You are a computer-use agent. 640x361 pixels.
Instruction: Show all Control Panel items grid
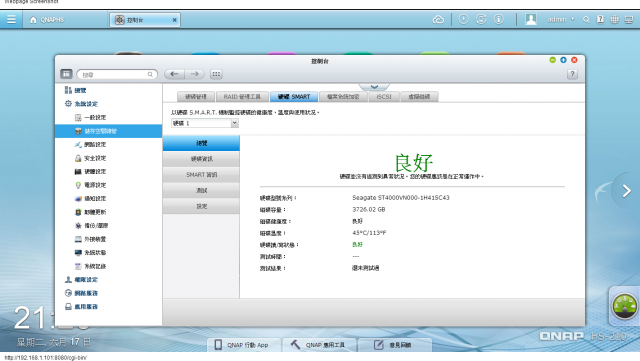[216, 74]
